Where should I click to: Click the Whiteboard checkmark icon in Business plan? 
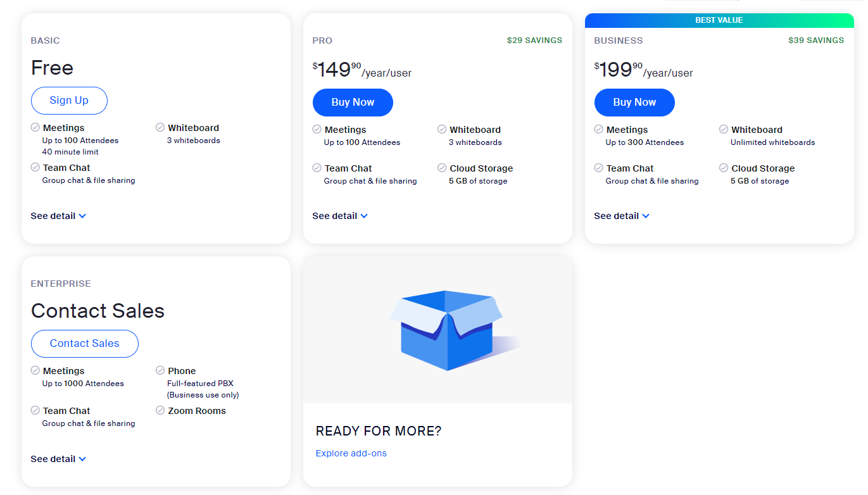click(x=724, y=129)
